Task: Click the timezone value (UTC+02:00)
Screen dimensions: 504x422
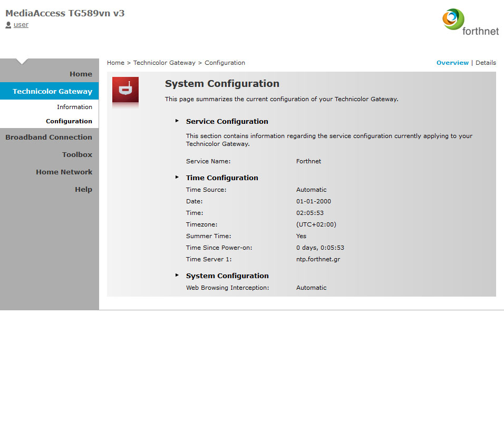Action: pyautogui.click(x=316, y=224)
